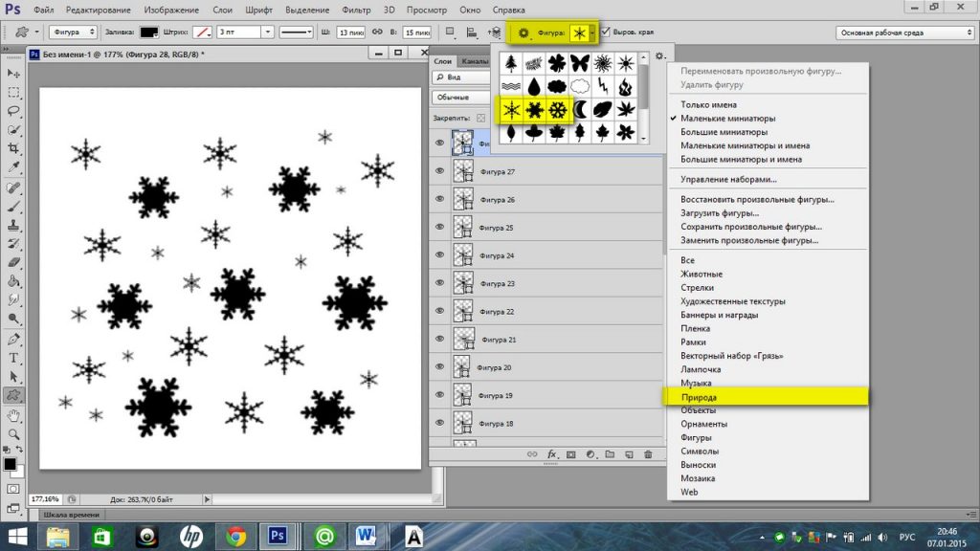Pick the raindrop shape

pos(534,86)
